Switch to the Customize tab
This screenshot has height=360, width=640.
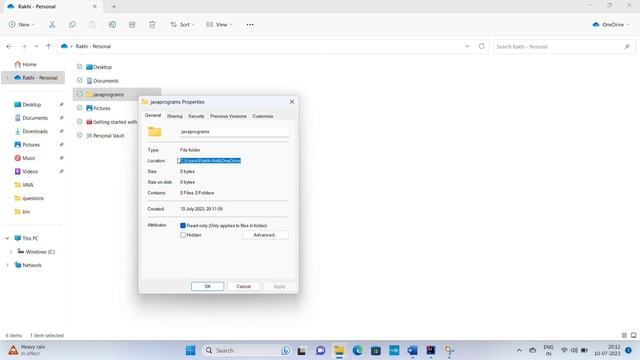tap(263, 116)
